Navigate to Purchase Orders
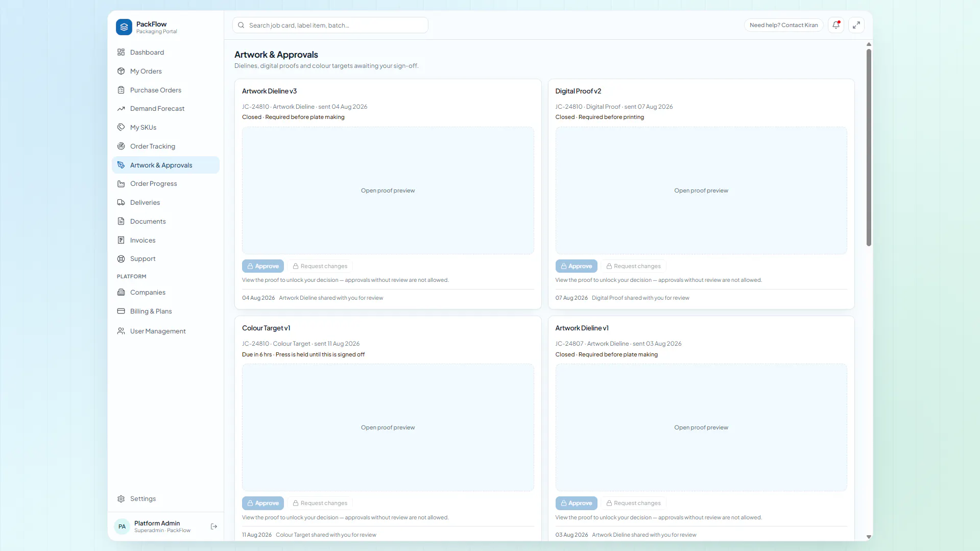 click(x=165, y=90)
